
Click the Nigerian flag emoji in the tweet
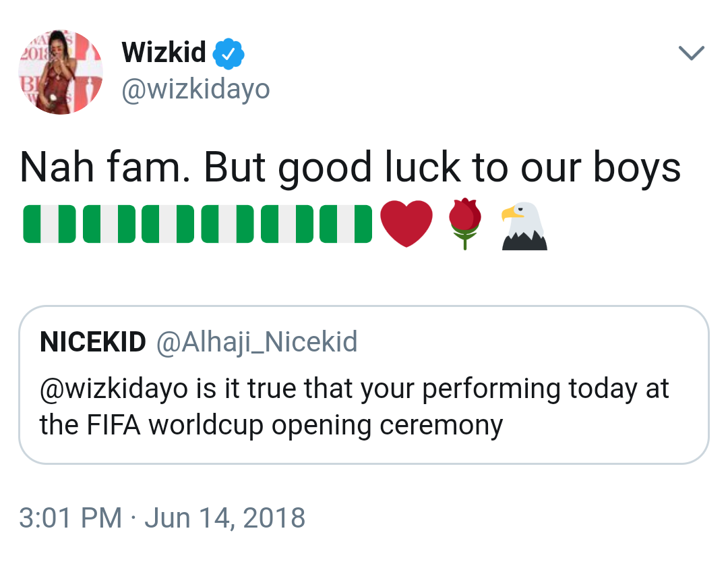pyautogui.click(x=49, y=223)
